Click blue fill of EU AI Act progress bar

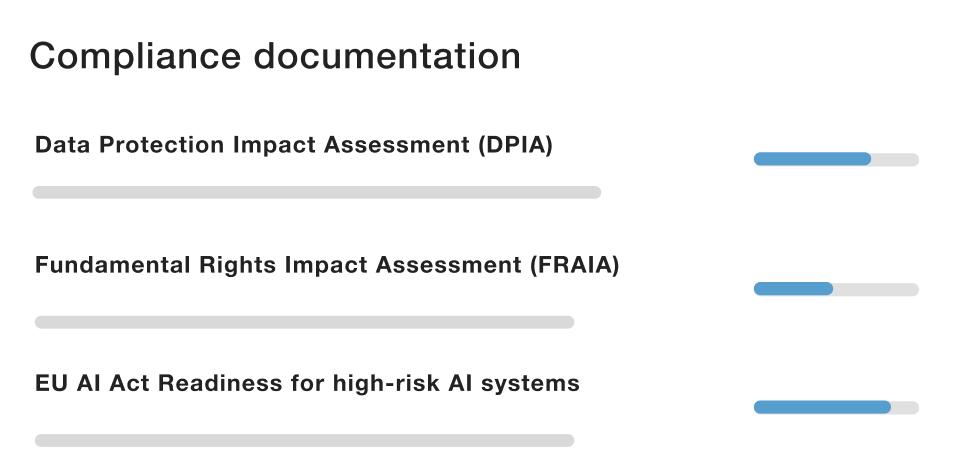[822, 407]
